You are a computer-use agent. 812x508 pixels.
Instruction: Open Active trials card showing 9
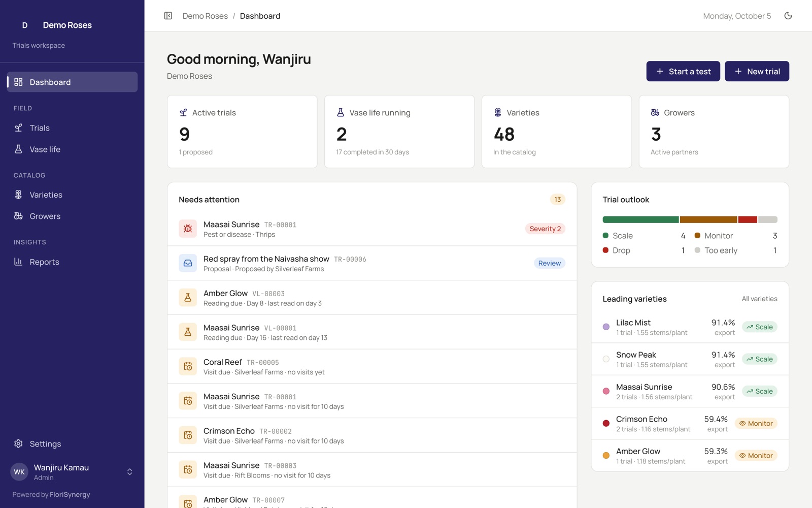[x=242, y=132]
